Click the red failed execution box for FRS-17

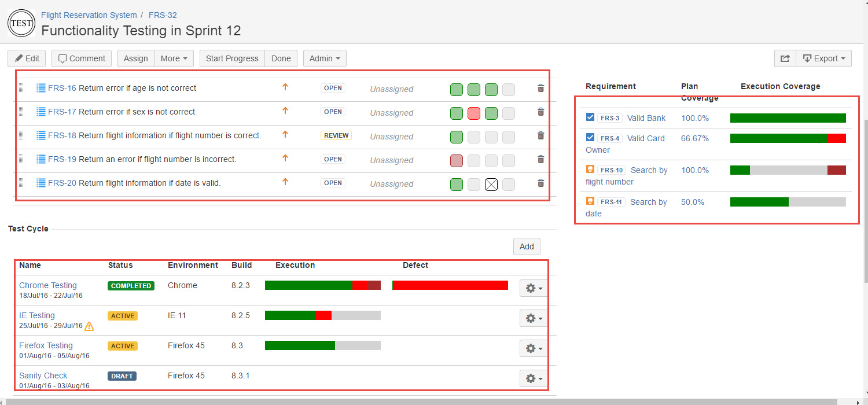(x=474, y=113)
